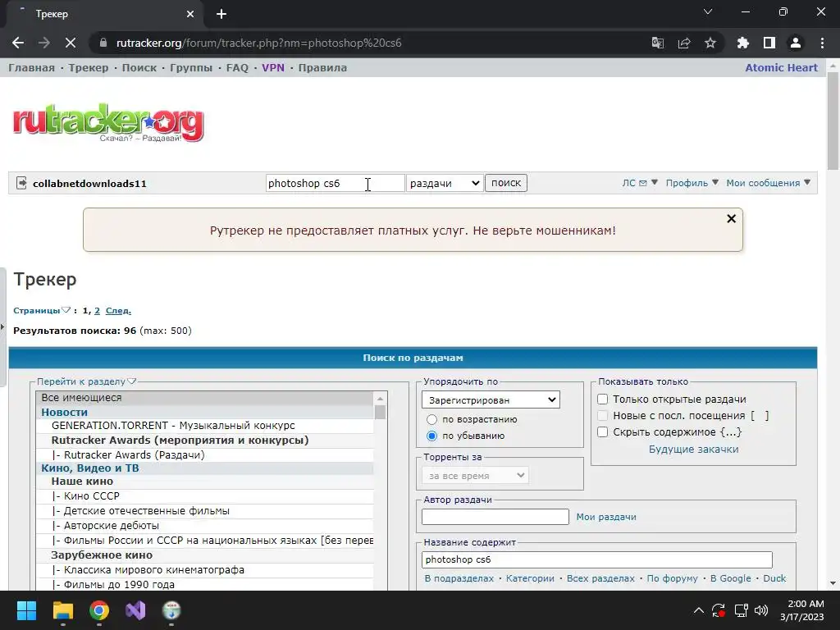840x630 pixels.
Task: Click the Google Translate icon in address bar
Action: click(x=658, y=43)
